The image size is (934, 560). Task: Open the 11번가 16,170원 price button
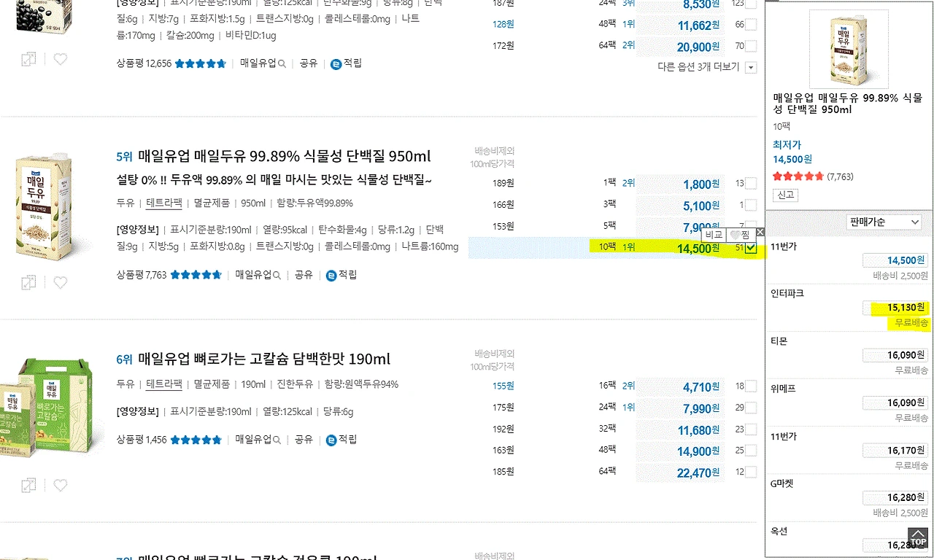(x=895, y=451)
